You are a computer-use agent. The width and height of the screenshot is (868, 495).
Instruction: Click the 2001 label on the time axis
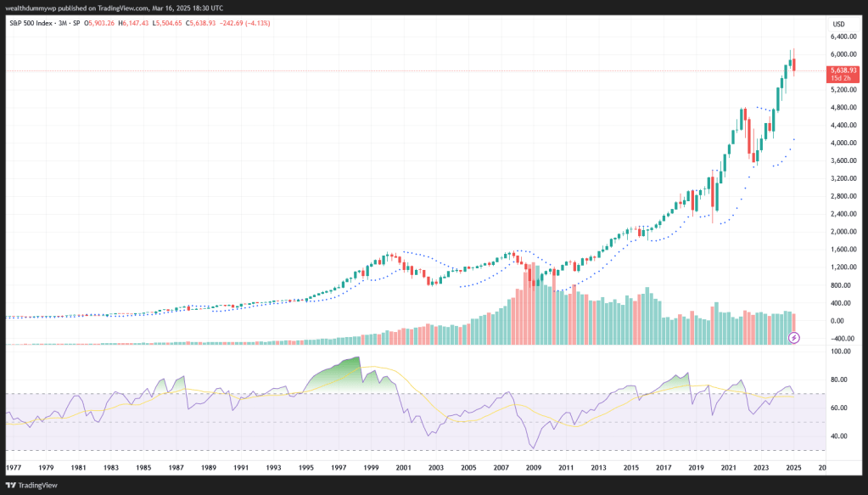click(x=403, y=468)
